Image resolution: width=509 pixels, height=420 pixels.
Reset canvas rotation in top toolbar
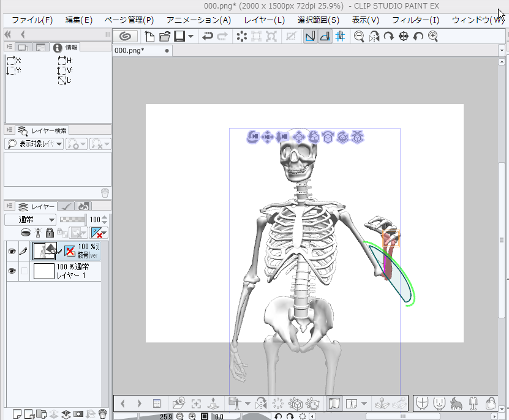click(x=404, y=36)
